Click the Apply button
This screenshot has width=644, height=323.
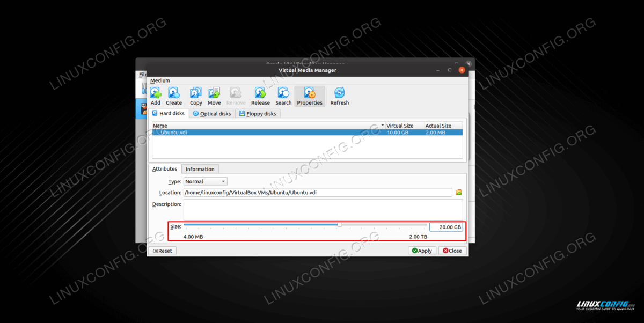click(x=421, y=251)
